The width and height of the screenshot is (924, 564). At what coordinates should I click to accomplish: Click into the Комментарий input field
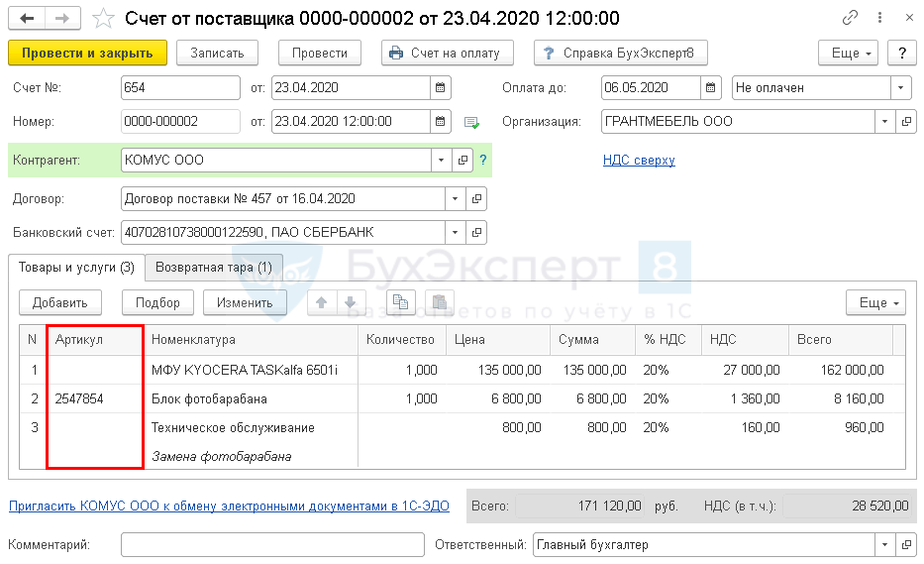coord(272,544)
